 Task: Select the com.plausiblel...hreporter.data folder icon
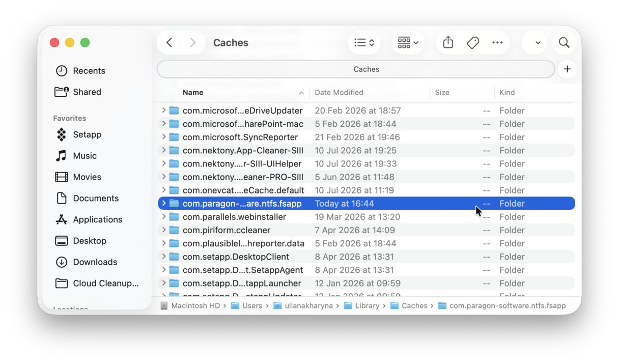click(174, 243)
